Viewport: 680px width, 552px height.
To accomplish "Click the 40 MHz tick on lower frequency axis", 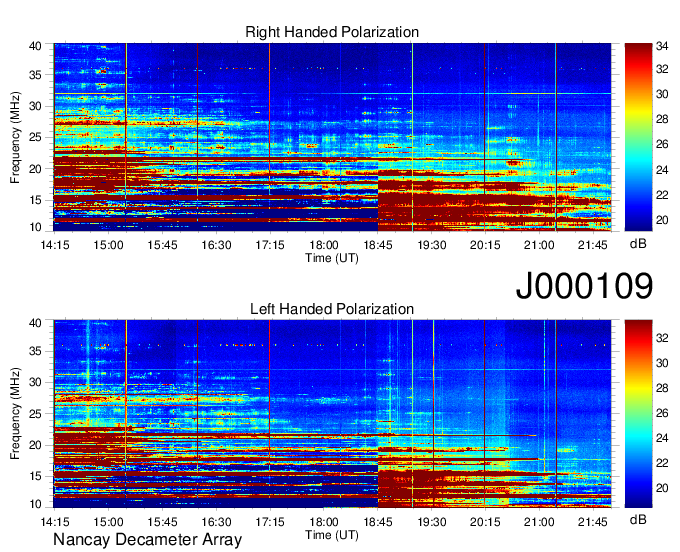I will coord(35,323).
